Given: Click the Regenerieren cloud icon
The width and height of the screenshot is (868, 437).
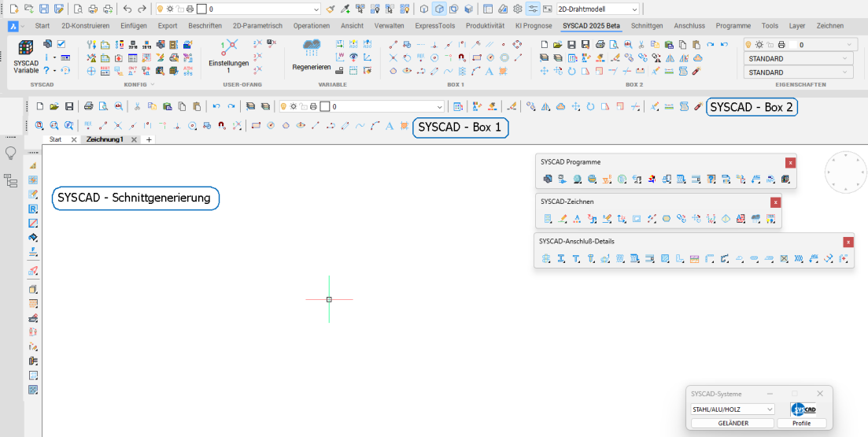Looking at the screenshot, I should [x=312, y=49].
